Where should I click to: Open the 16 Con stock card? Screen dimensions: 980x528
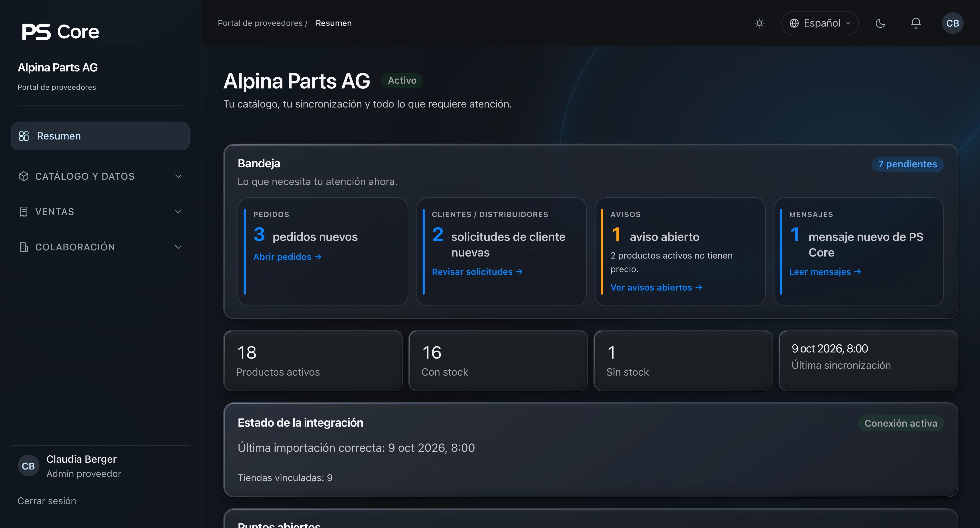tap(498, 361)
